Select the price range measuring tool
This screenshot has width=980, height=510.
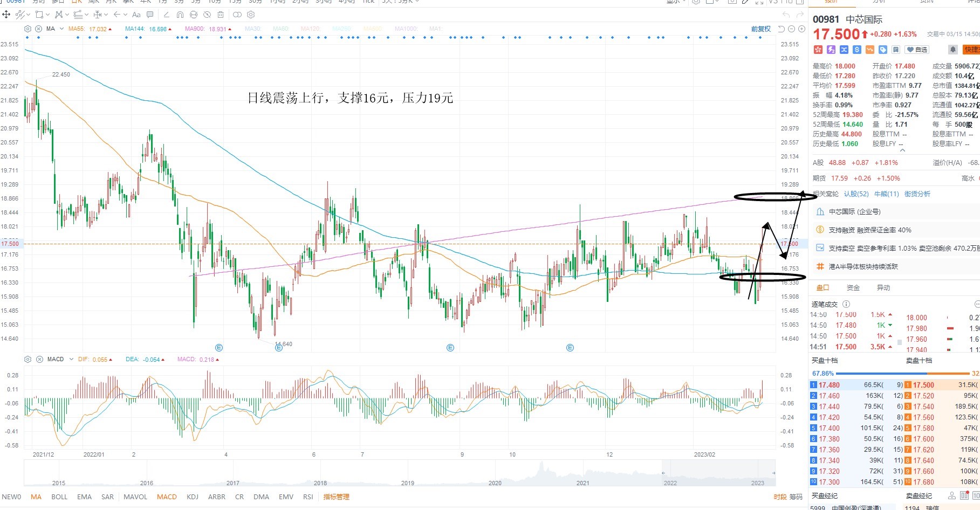98,15
